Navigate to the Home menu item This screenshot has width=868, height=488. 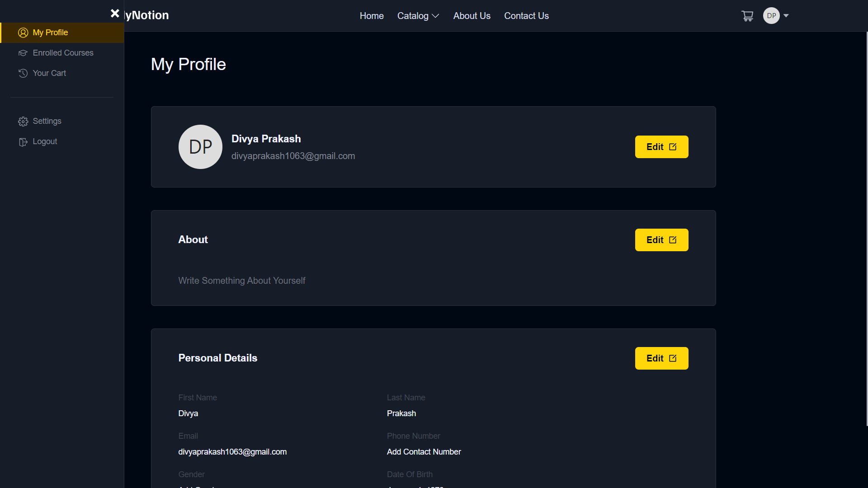click(x=371, y=15)
